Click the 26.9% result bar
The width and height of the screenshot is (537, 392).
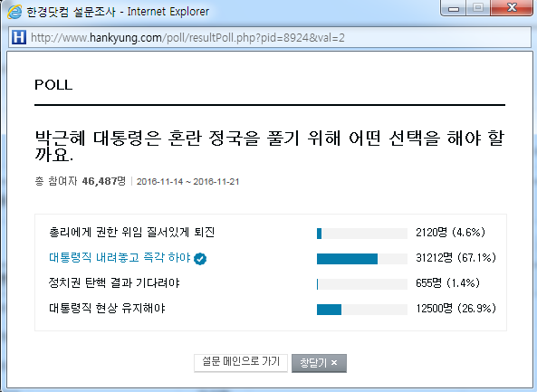(x=362, y=310)
